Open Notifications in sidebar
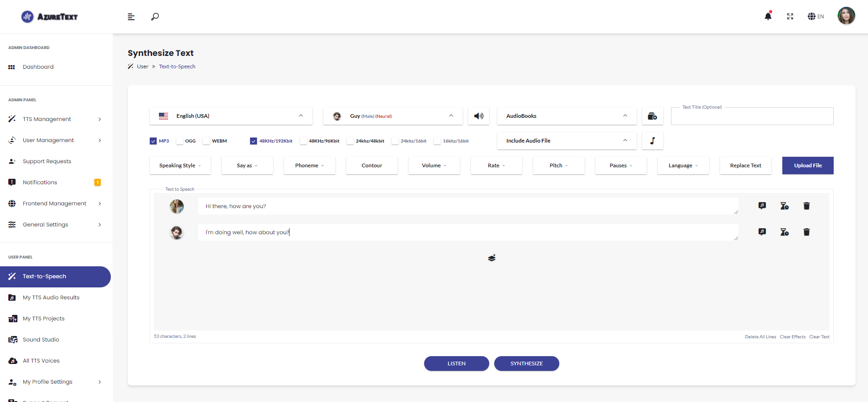 55,182
